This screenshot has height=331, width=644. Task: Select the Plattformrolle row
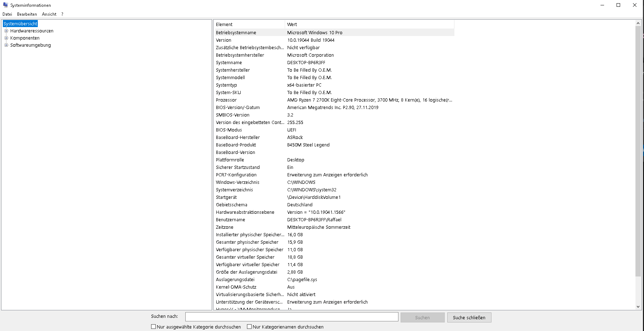click(334, 160)
